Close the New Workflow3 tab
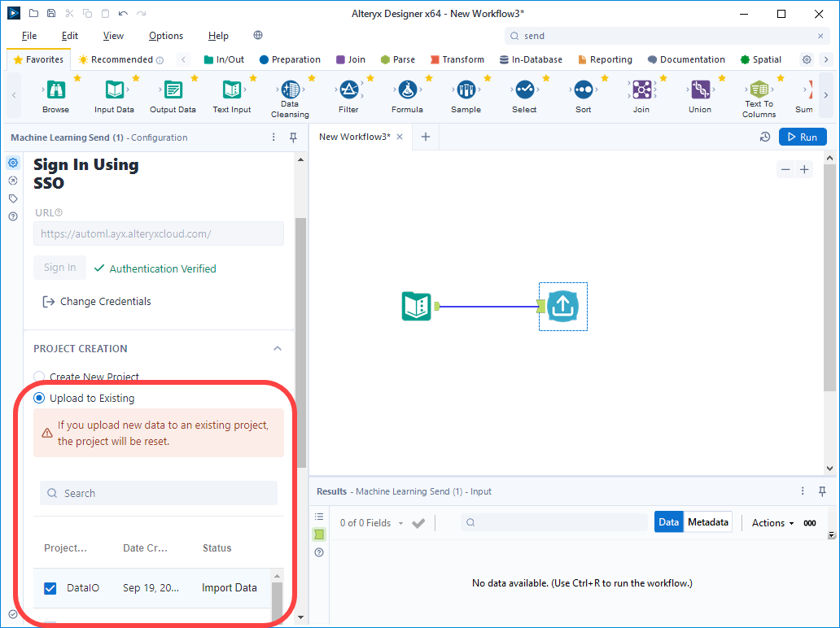 coord(400,137)
